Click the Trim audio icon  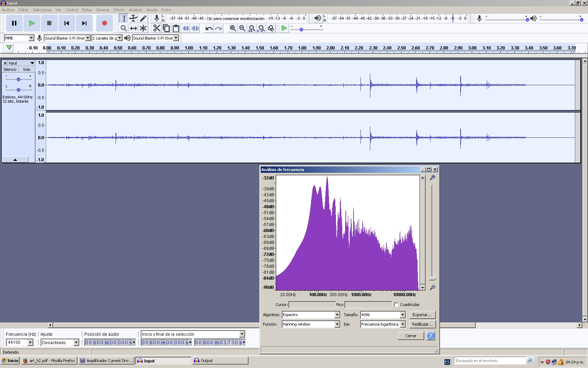186,28
